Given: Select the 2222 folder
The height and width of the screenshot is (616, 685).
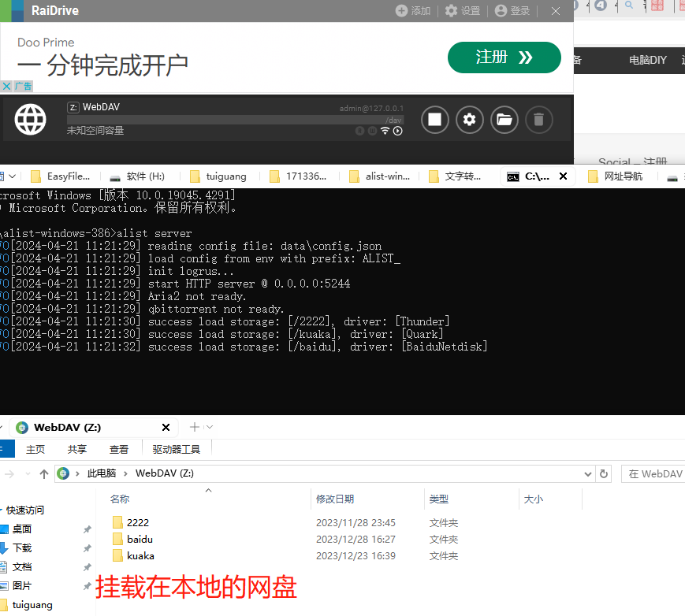Looking at the screenshot, I should click(131, 522).
